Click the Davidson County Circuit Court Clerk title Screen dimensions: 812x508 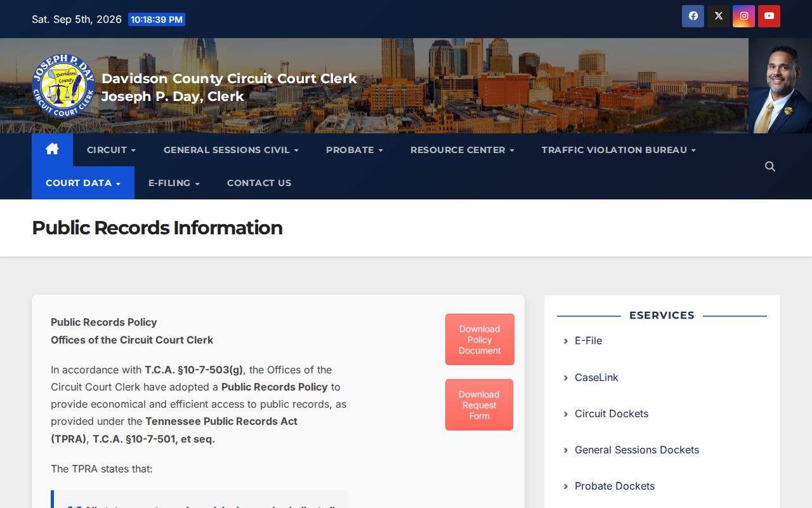pos(229,79)
